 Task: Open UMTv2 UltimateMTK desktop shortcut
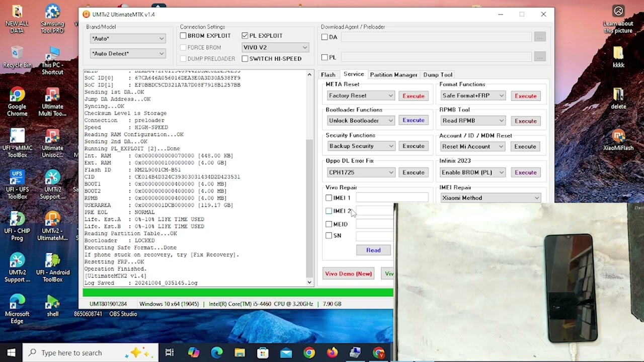point(52,227)
